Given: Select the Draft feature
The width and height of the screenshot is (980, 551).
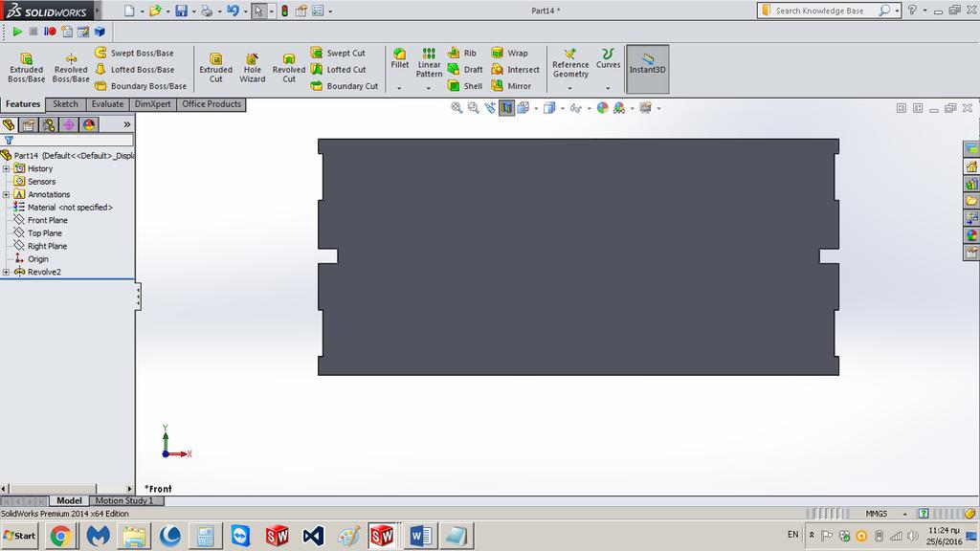Looking at the screenshot, I should pos(466,69).
